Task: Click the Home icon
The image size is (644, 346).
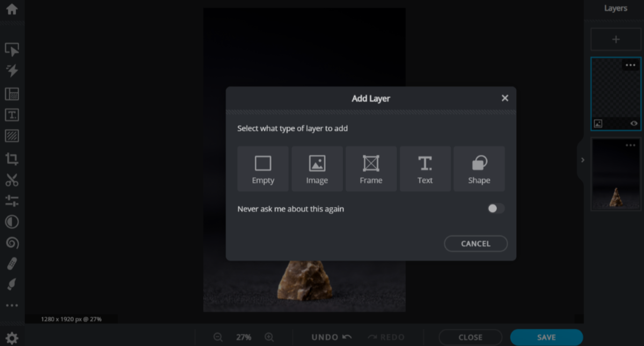Action: 12,10
